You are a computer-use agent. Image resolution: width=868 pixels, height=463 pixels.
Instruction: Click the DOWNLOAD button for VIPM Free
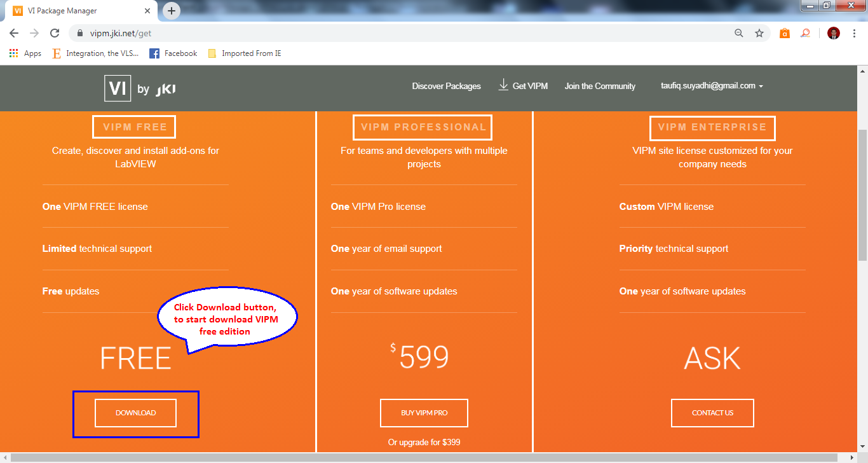pos(135,413)
